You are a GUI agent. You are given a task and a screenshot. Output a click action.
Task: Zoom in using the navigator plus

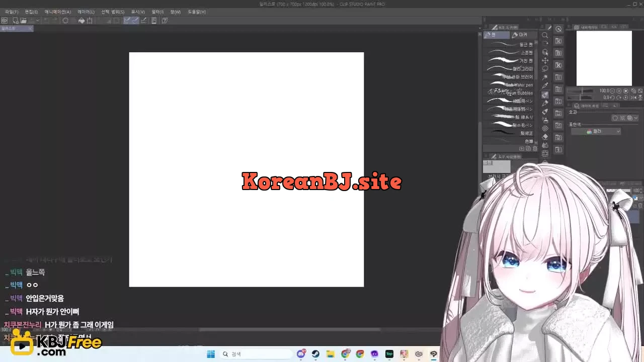pyautogui.click(x=619, y=91)
